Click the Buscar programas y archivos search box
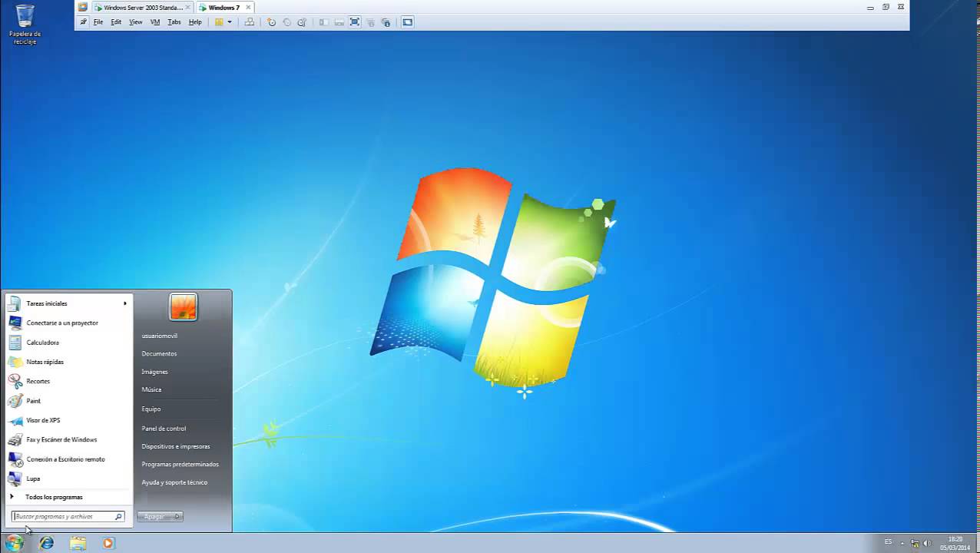Image resolution: width=980 pixels, height=553 pixels. 68,517
